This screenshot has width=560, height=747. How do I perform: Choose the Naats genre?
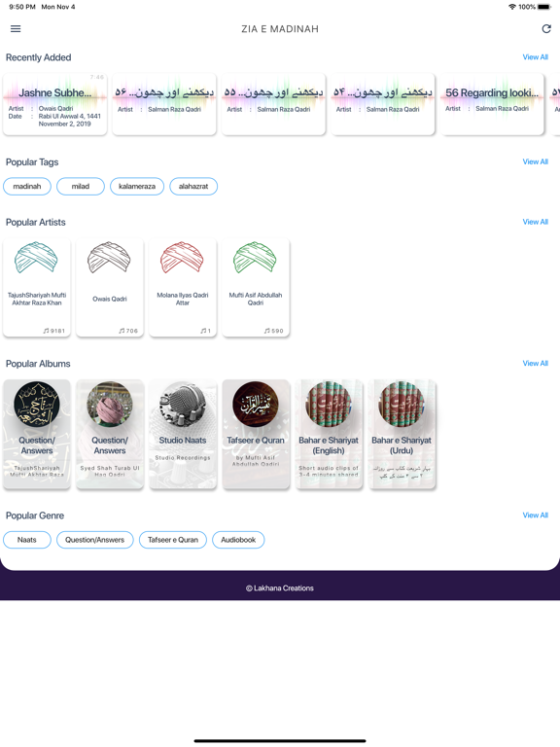coord(27,540)
